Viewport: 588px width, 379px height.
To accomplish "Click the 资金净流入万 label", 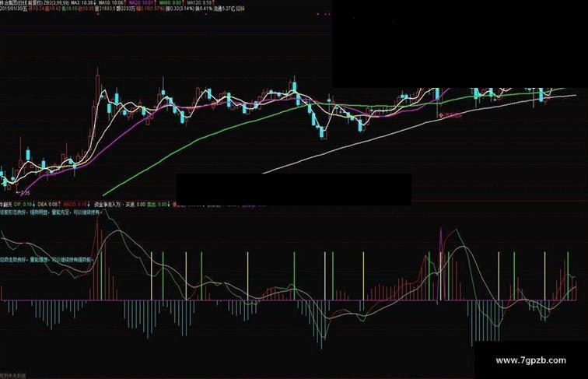I will 107,205.
